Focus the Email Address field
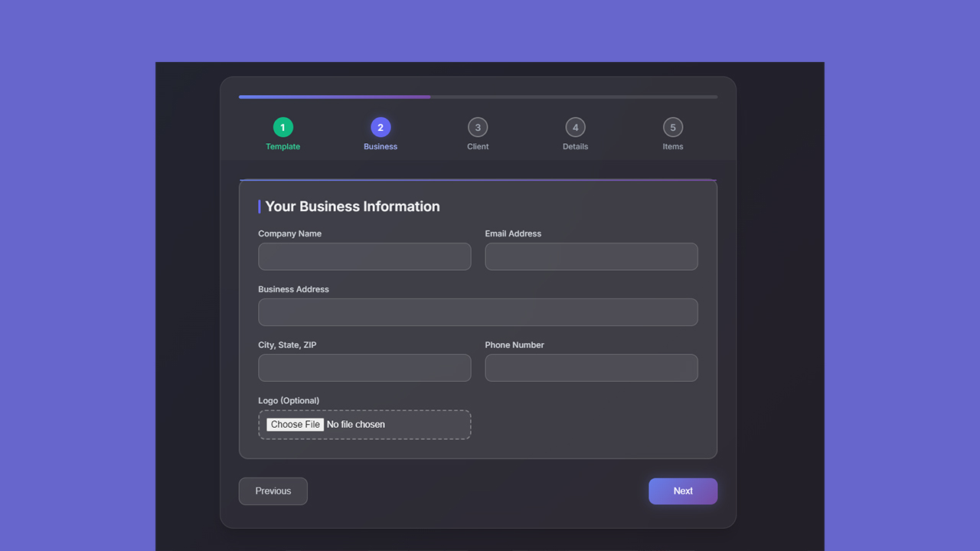The image size is (980, 551). (591, 256)
